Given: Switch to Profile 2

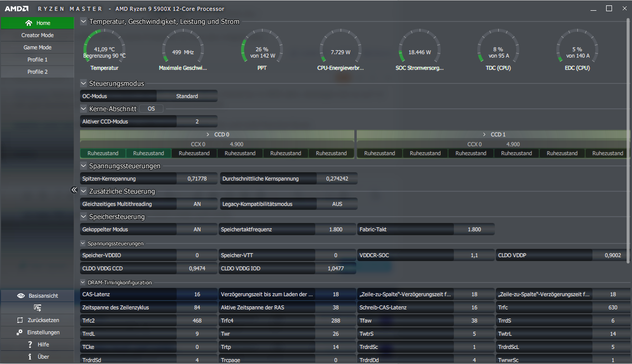Looking at the screenshot, I should coord(37,72).
